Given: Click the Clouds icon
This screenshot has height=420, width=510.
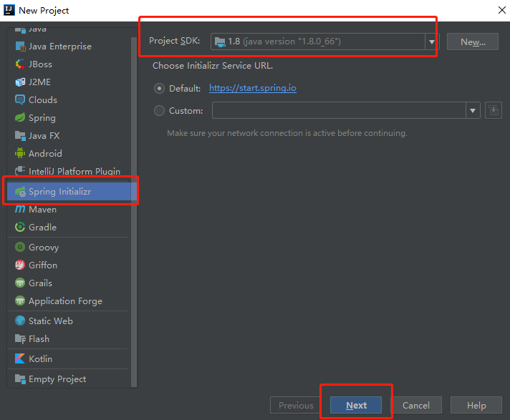Looking at the screenshot, I should (20, 99).
